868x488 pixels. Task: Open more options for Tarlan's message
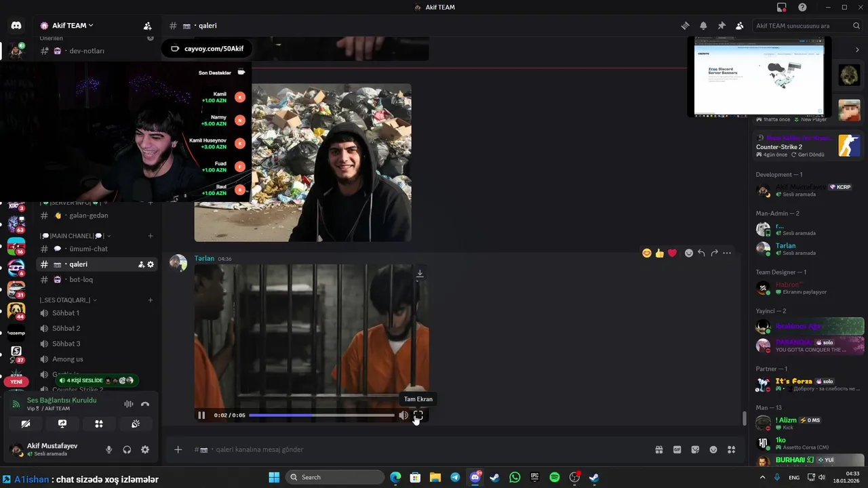click(727, 253)
